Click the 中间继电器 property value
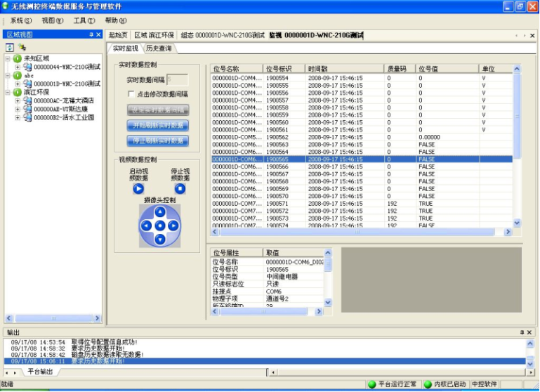540x392 pixels. (x=282, y=277)
